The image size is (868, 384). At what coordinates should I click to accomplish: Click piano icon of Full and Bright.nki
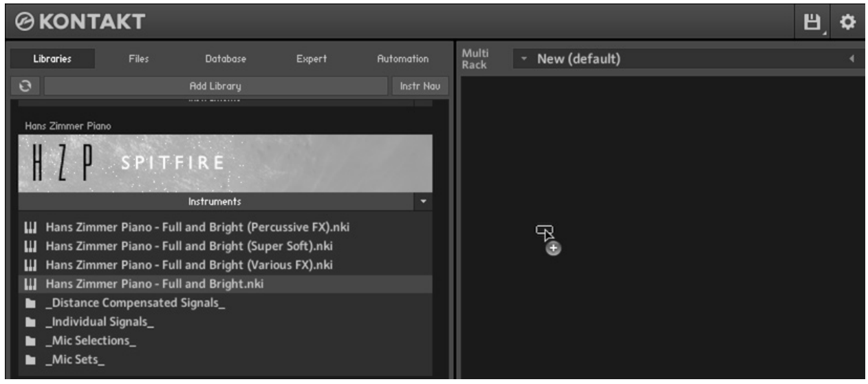(30, 284)
